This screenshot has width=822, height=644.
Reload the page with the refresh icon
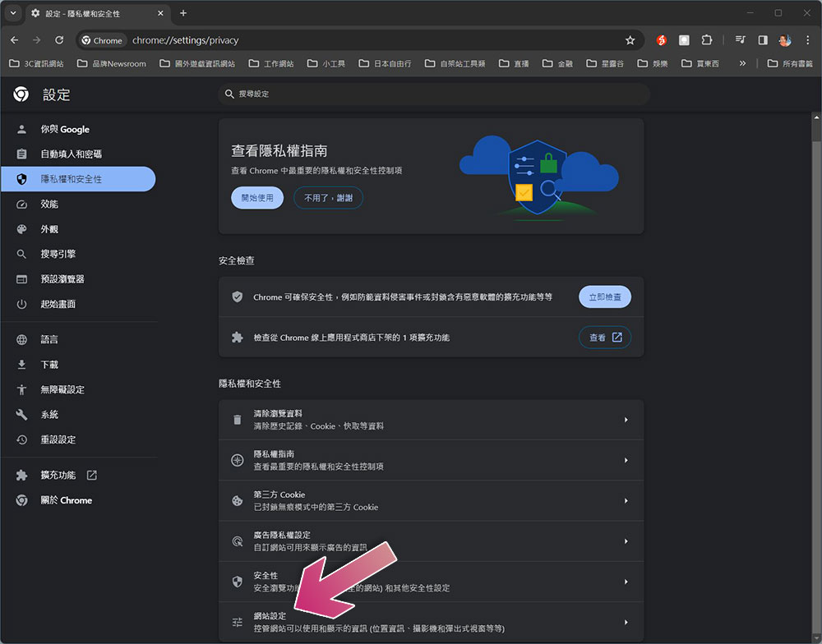(x=59, y=40)
